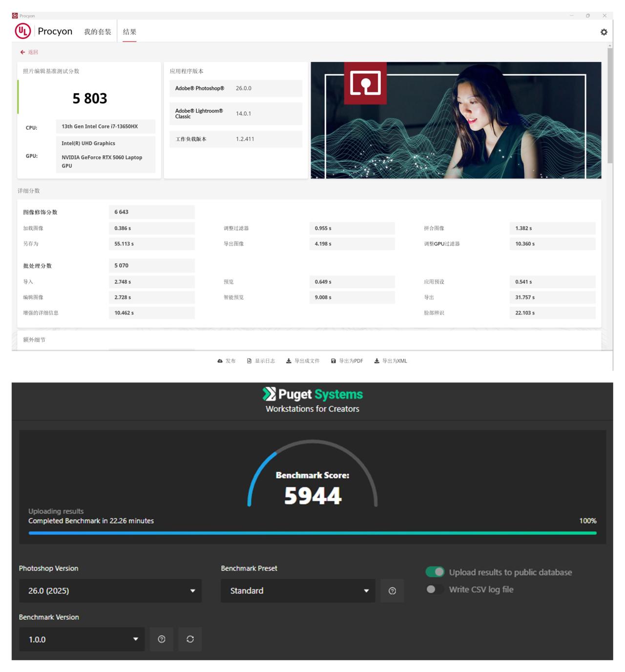625x672 pixels.
Task: Click the Uploading results status text
Action: [x=56, y=511]
